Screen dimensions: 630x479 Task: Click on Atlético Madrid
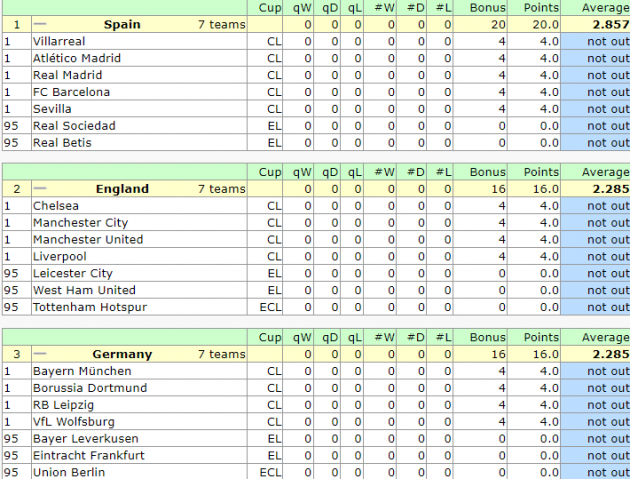77,58
